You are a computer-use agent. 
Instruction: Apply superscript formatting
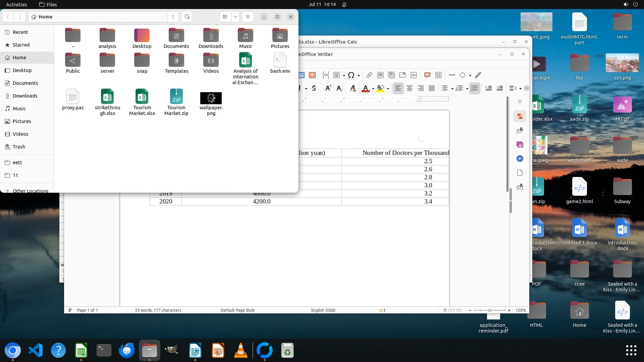click(x=328, y=88)
